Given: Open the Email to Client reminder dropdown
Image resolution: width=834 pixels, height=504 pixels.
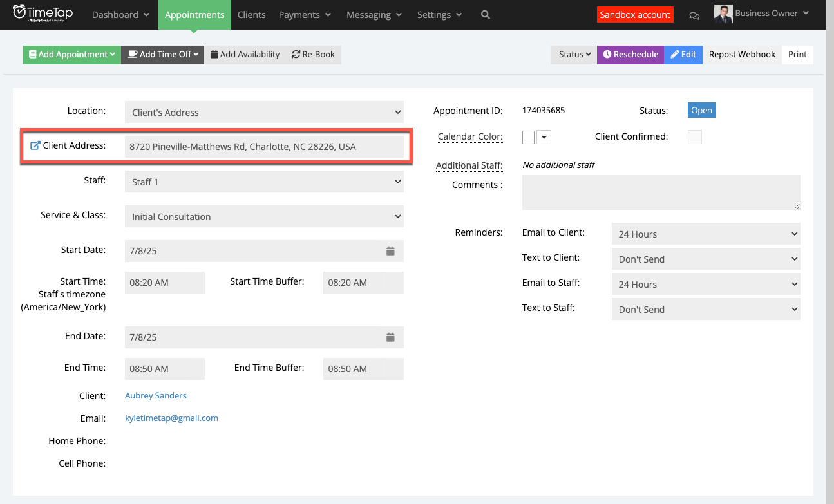Looking at the screenshot, I should coord(705,234).
